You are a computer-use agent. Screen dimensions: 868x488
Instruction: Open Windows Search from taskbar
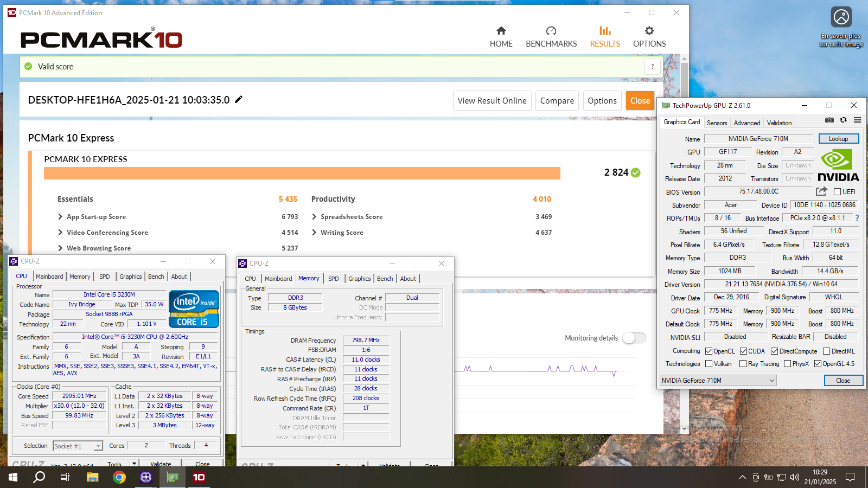tap(39, 477)
